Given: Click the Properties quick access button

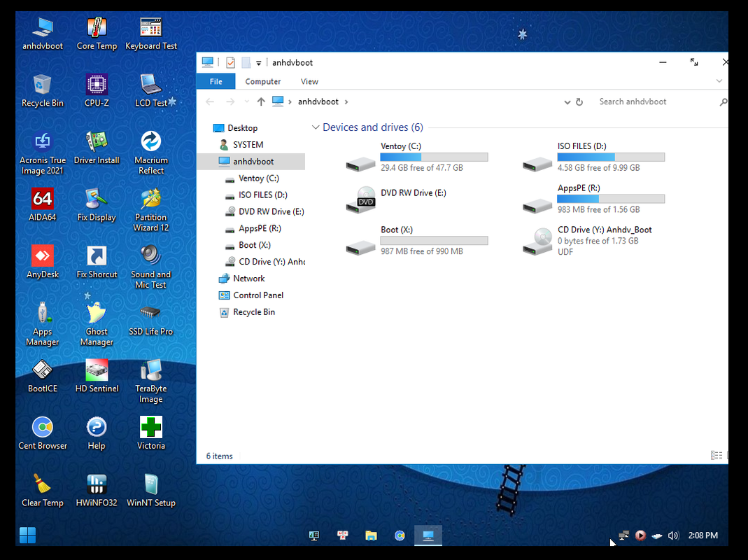Looking at the screenshot, I should pyautogui.click(x=230, y=62).
